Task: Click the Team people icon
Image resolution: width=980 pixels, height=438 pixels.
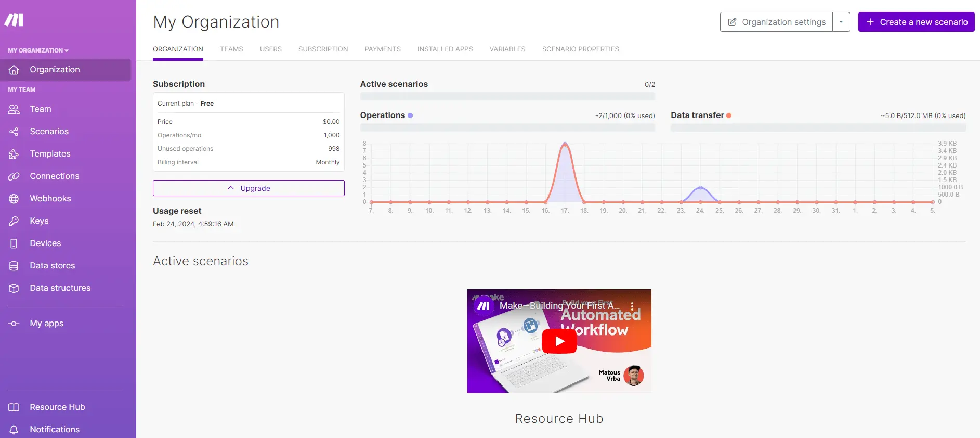Action: pos(14,109)
